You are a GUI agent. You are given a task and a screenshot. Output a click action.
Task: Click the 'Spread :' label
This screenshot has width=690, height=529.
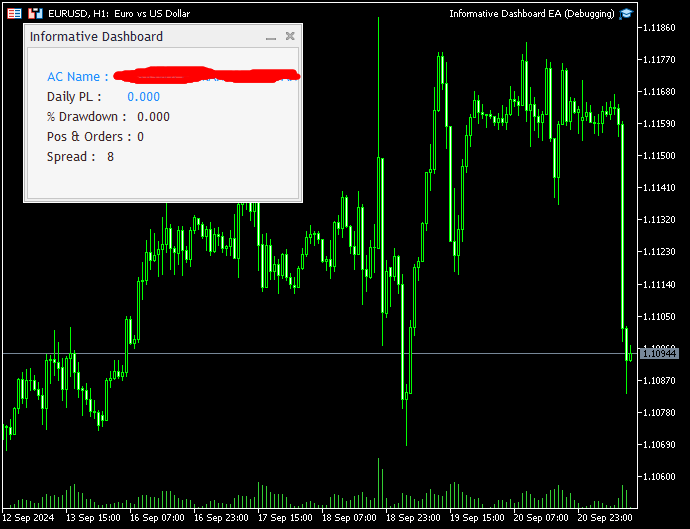[71, 157]
